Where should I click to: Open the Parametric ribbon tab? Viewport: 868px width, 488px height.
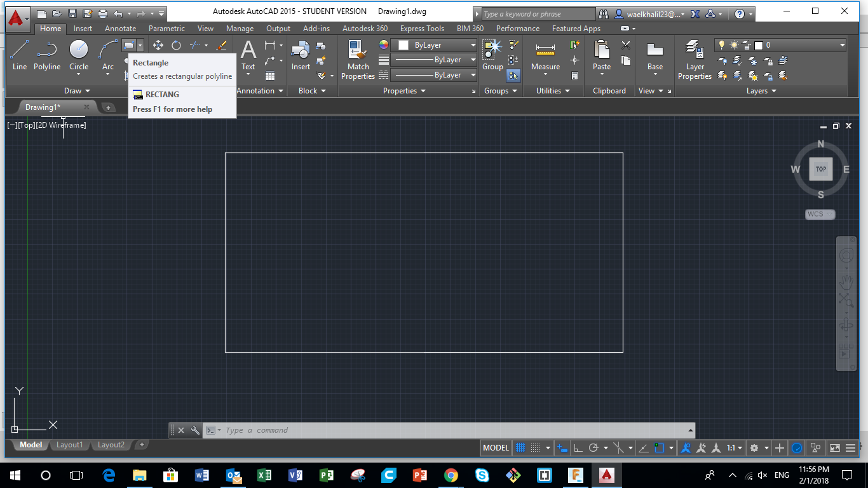(x=166, y=29)
